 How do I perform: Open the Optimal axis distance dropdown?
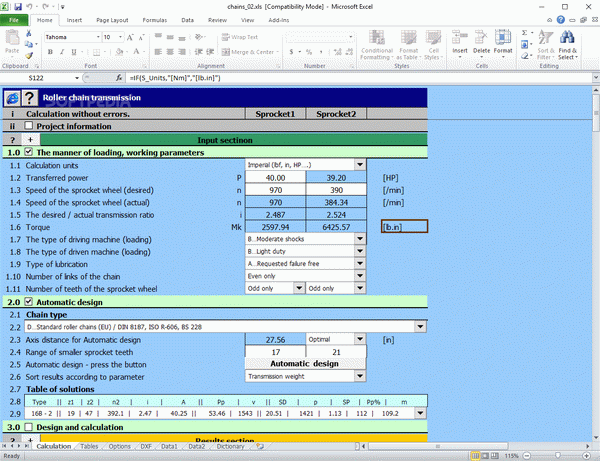click(360, 339)
